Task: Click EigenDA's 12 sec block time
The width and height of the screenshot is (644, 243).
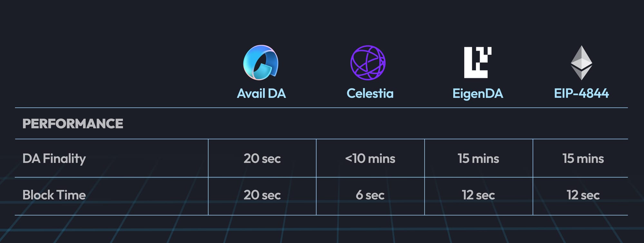Action: tap(478, 195)
